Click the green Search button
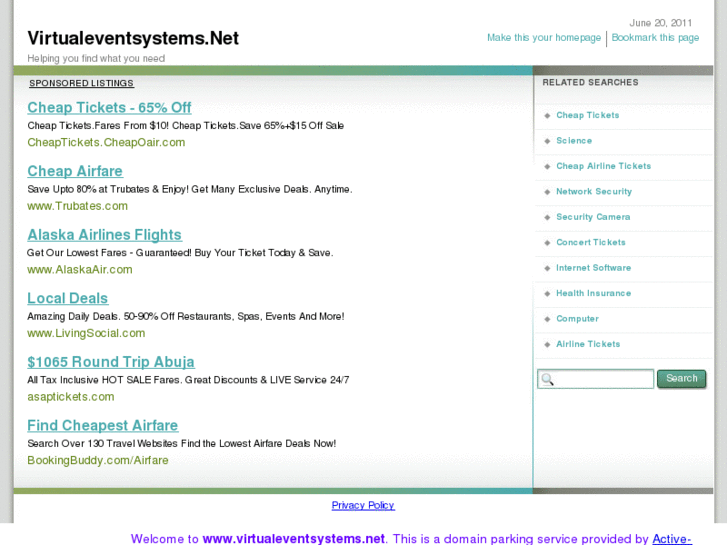 point(682,378)
